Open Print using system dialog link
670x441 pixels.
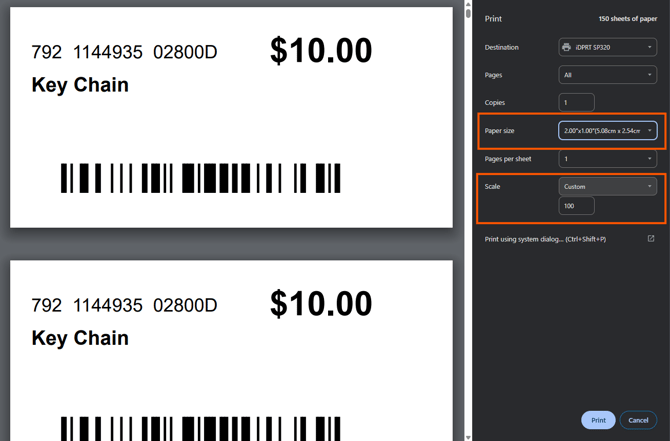click(545, 239)
